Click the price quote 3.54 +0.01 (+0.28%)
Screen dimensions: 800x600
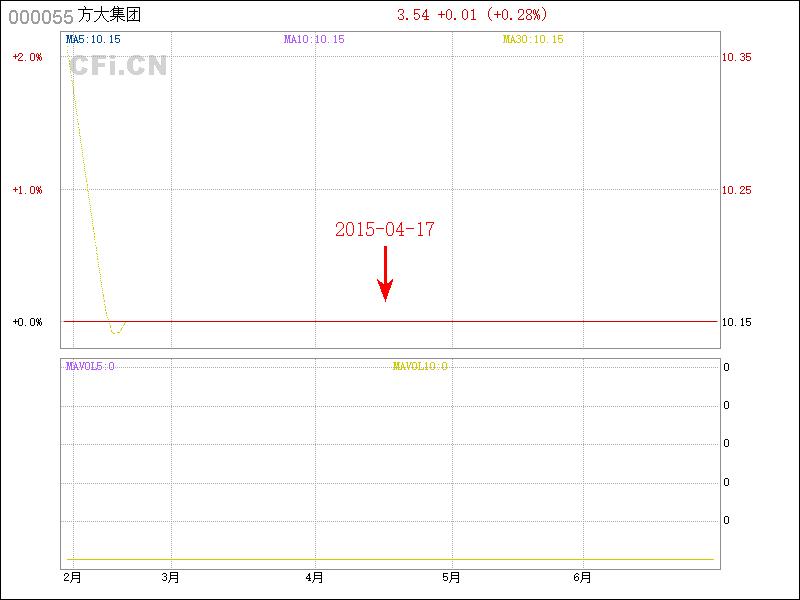click(x=472, y=15)
